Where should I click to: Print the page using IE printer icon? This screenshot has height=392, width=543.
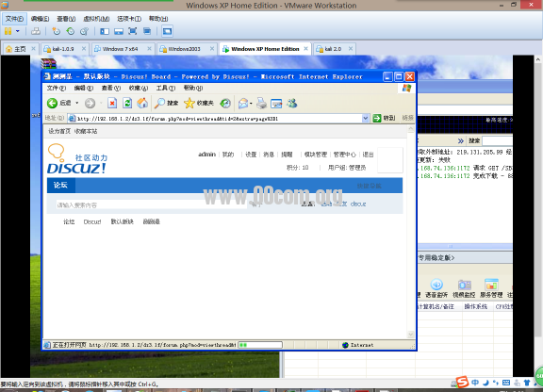click(x=262, y=103)
